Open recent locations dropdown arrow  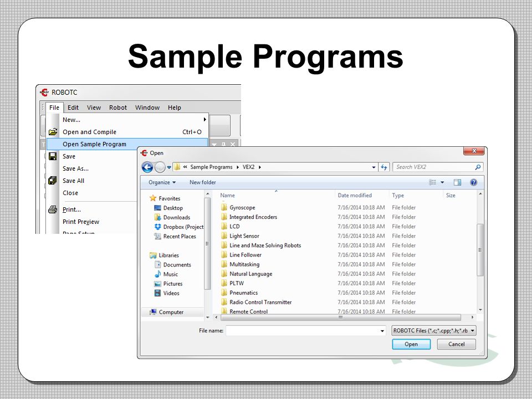[x=169, y=167]
